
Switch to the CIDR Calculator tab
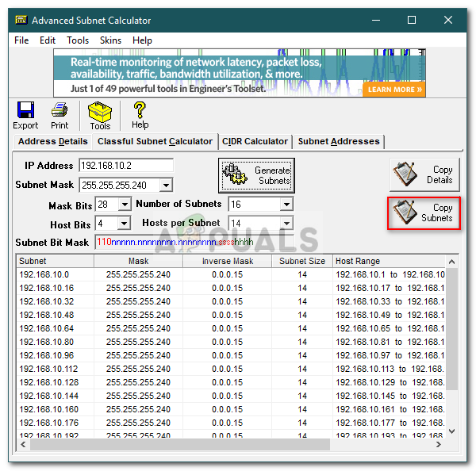(255, 141)
